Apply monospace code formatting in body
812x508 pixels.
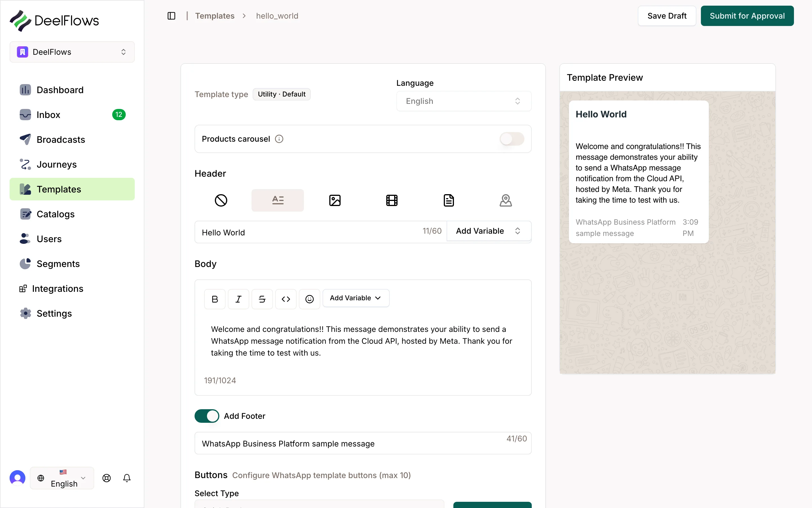point(286,299)
